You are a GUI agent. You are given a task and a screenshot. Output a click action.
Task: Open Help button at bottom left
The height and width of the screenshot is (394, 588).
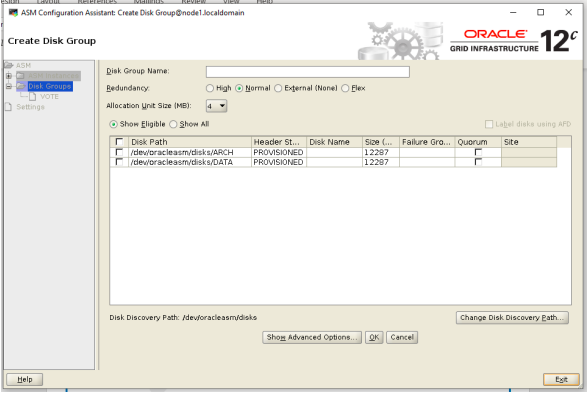pyautogui.click(x=25, y=379)
